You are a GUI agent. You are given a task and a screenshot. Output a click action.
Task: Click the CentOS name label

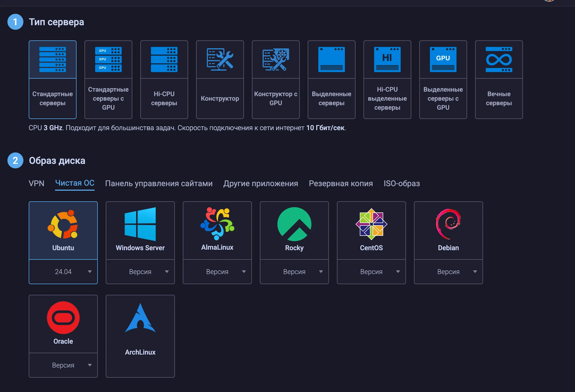[x=371, y=248]
